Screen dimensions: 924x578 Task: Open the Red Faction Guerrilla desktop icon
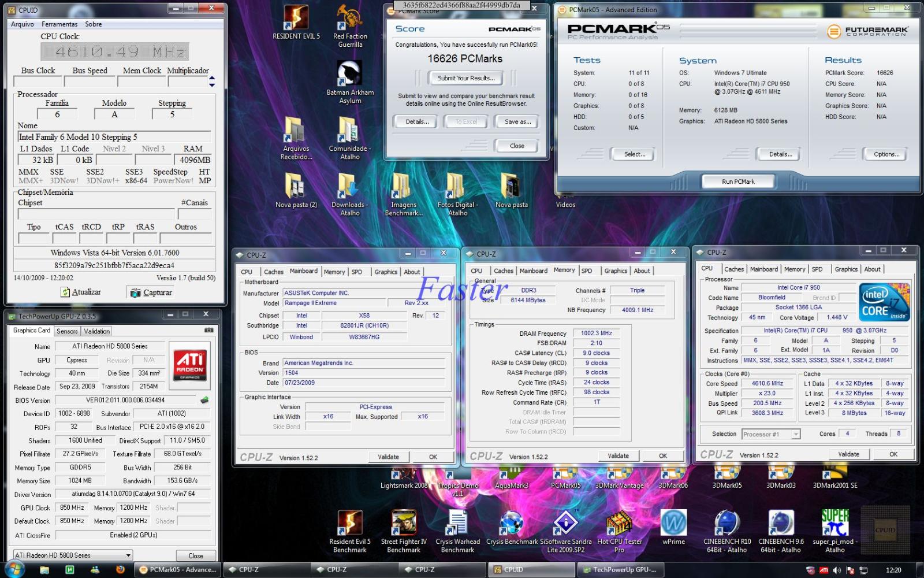(x=350, y=26)
